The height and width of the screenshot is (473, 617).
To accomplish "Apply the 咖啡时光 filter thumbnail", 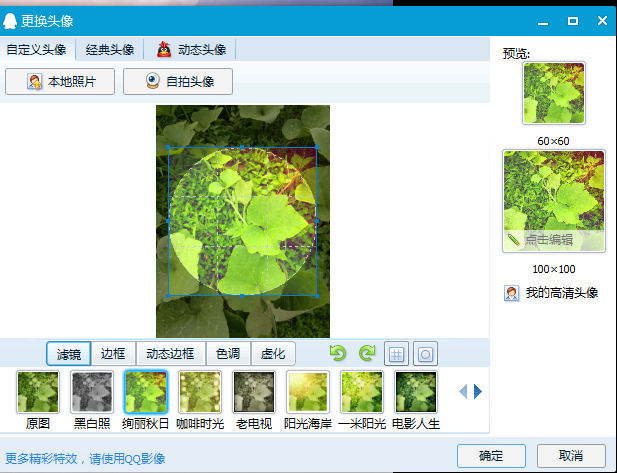I will click(x=200, y=392).
